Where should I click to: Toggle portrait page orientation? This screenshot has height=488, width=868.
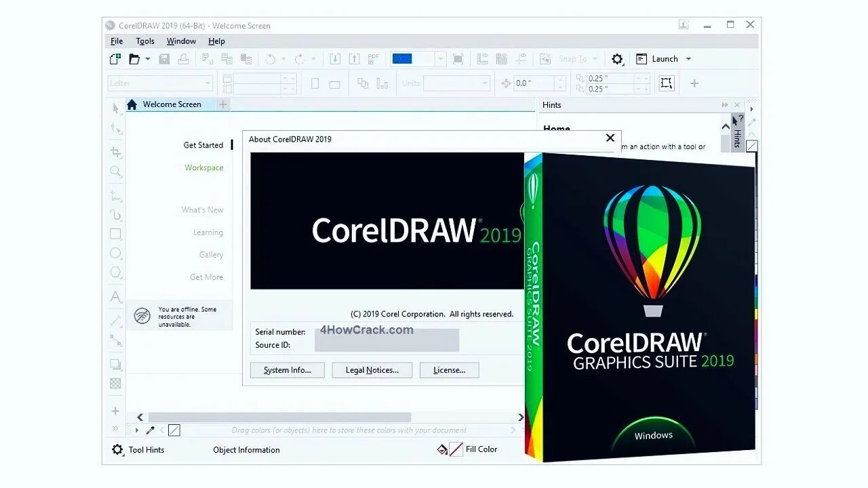click(315, 82)
